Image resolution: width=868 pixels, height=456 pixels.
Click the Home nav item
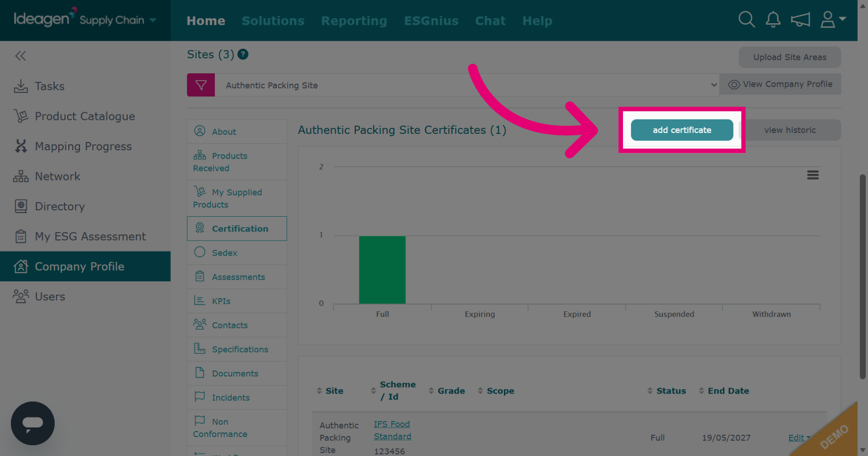[x=206, y=21]
